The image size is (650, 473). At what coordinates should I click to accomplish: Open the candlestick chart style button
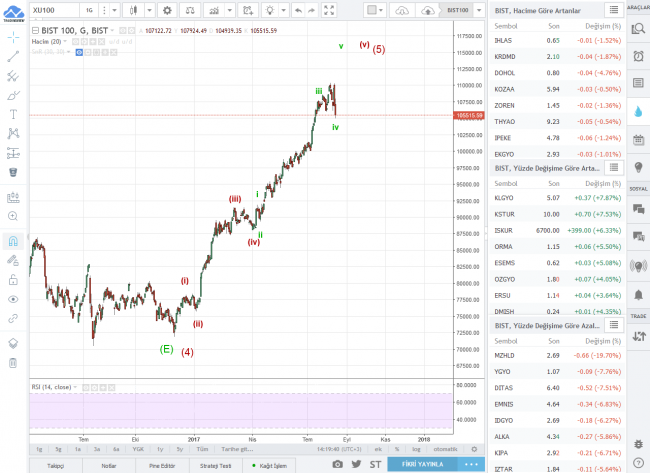133,10
